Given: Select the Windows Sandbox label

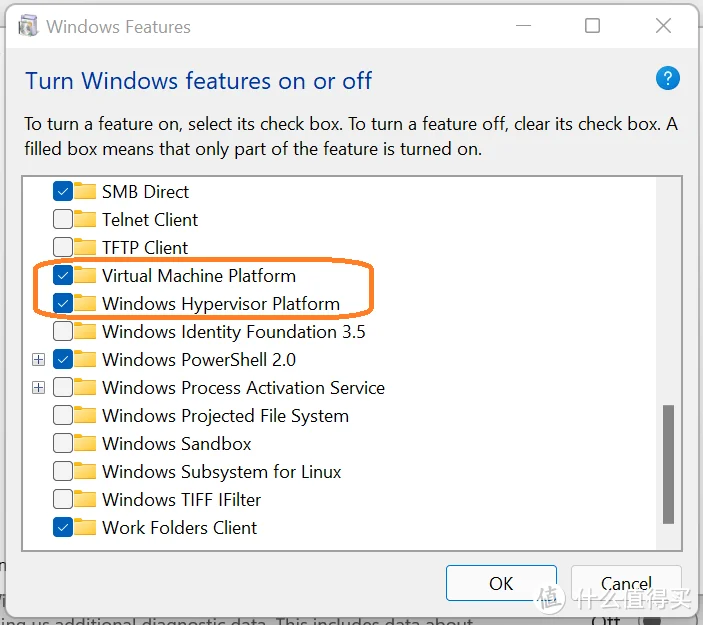Looking at the screenshot, I should click(x=177, y=443).
